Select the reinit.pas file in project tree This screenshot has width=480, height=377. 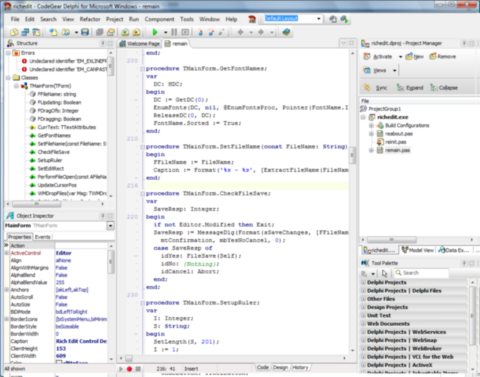396,142
